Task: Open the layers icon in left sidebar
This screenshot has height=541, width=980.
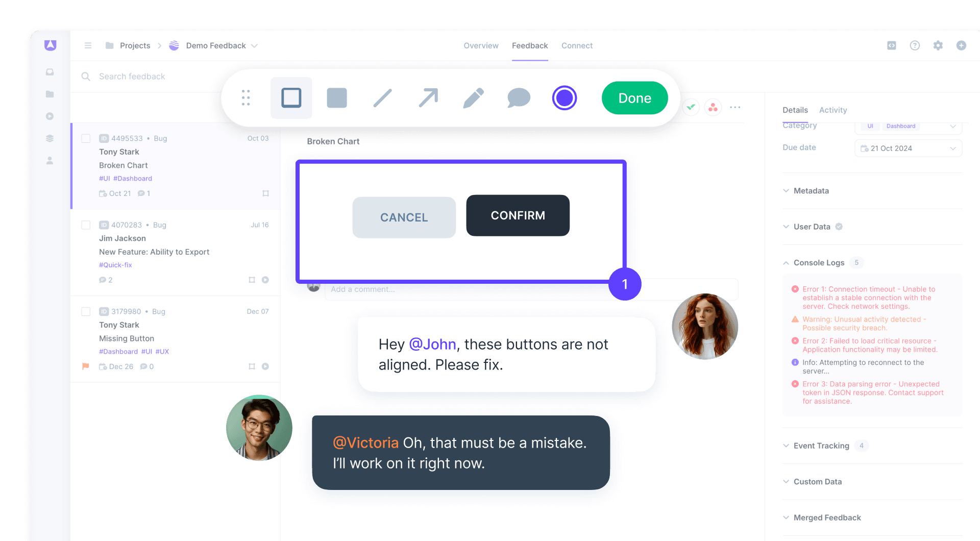Action: 50,138
